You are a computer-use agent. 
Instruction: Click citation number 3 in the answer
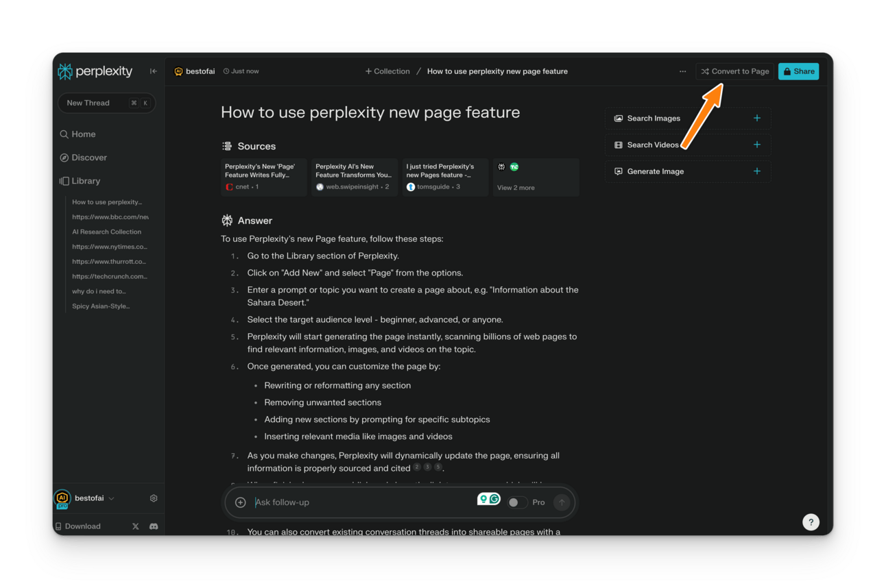427,467
